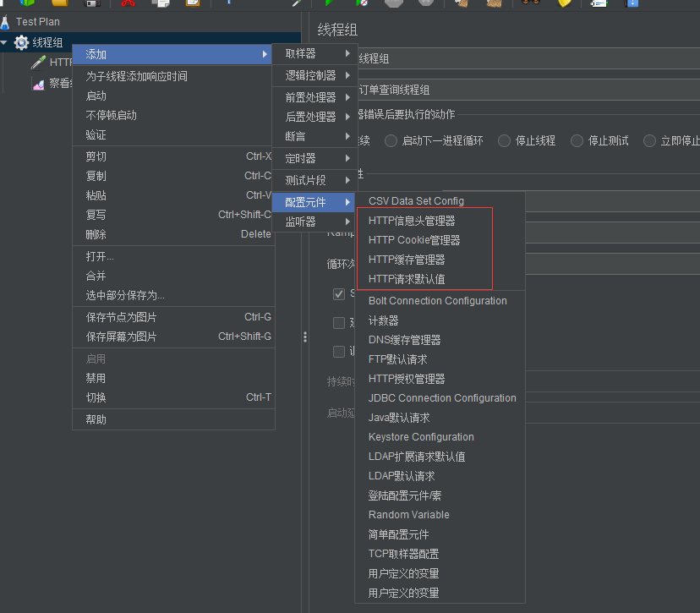Image resolution: width=700 pixels, height=613 pixels.
Task: Add a 计数器 config element
Action: point(440,320)
